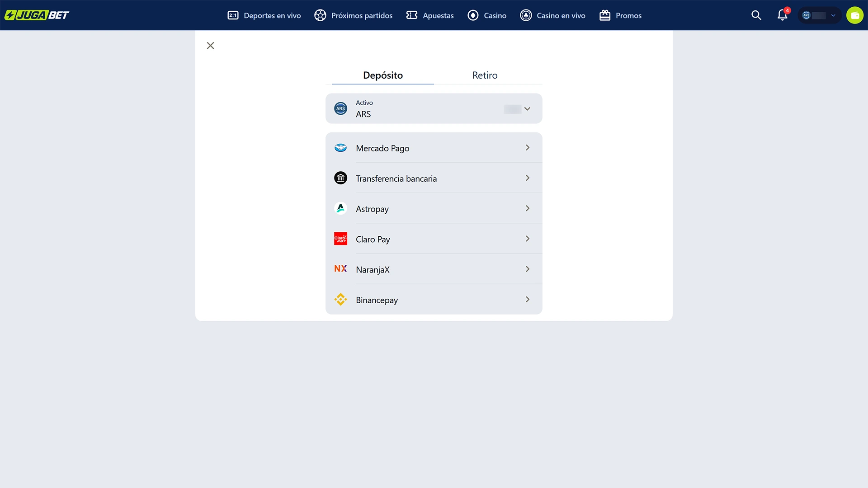Viewport: 868px width, 488px height.
Task: Open the Promos section
Action: pos(620,15)
